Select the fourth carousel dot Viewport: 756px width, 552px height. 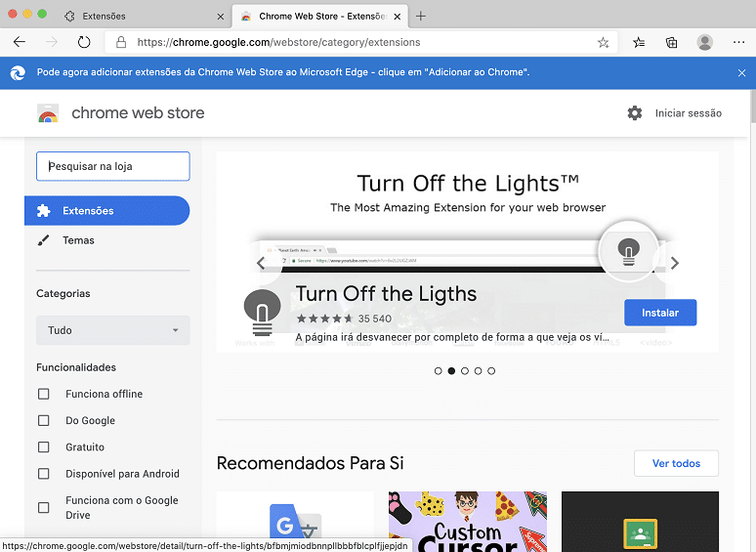coord(478,370)
